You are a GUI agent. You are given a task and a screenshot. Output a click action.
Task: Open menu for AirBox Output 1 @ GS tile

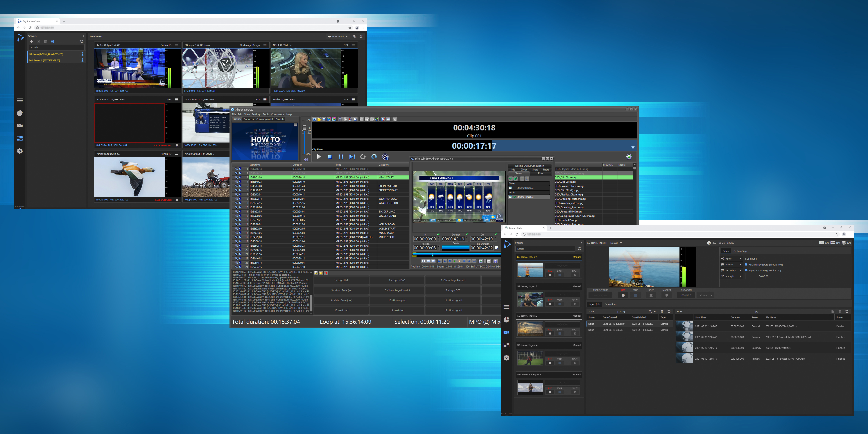tap(177, 45)
